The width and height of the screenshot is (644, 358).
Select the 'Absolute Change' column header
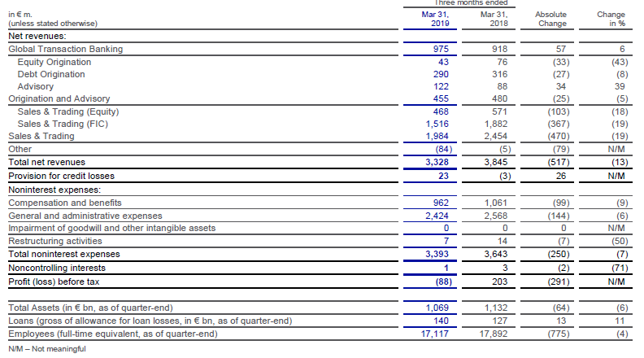coord(550,19)
